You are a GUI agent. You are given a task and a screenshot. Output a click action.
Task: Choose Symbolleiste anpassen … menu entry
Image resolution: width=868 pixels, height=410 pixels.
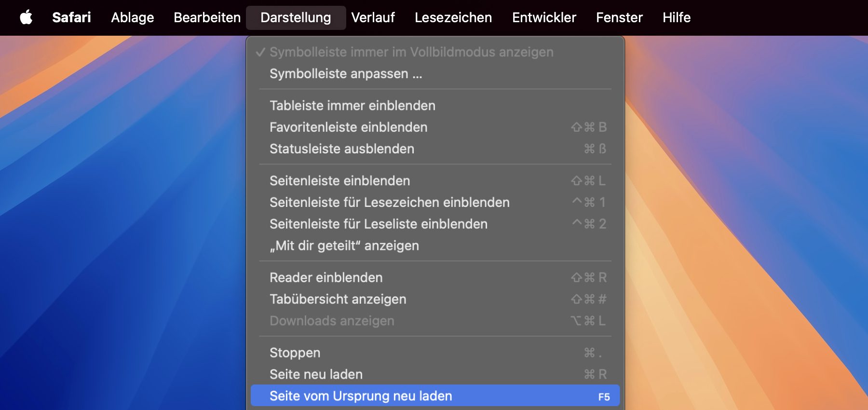tap(346, 74)
